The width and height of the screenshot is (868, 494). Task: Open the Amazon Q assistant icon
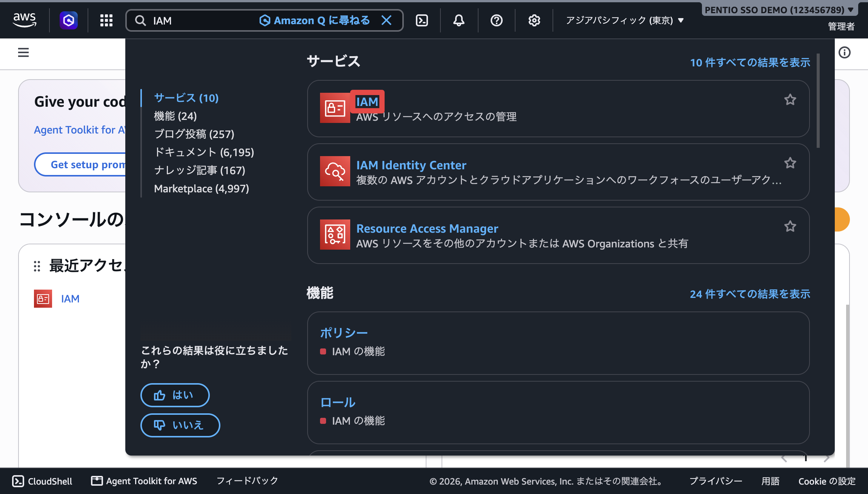click(69, 20)
